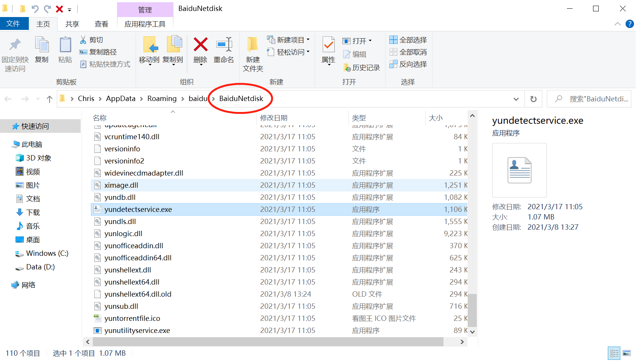Switch to the View (查看) ribbon tab

pyautogui.click(x=101, y=24)
